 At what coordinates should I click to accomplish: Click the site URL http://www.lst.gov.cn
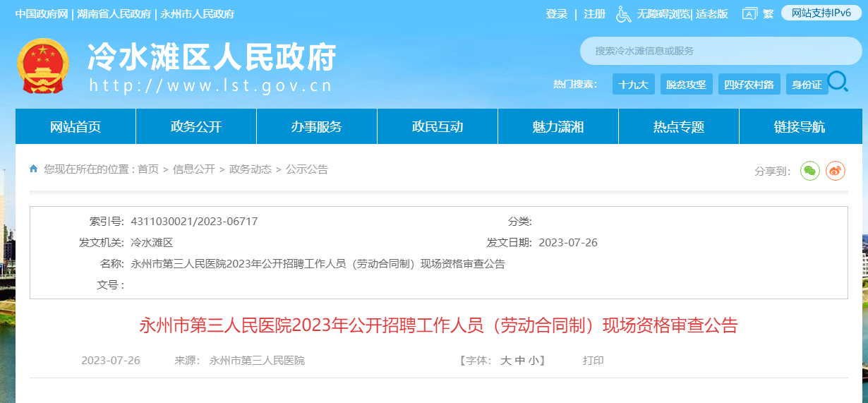(211, 86)
